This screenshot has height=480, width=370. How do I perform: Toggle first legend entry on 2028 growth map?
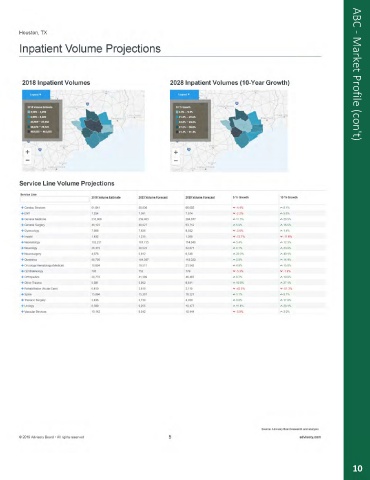(x=177, y=112)
